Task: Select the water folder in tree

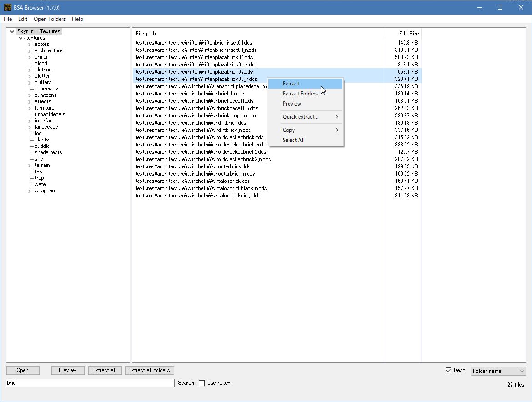Action: click(x=41, y=184)
